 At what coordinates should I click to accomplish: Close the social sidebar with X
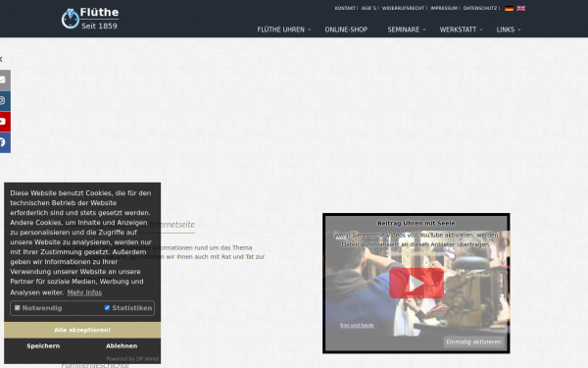point(1,59)
